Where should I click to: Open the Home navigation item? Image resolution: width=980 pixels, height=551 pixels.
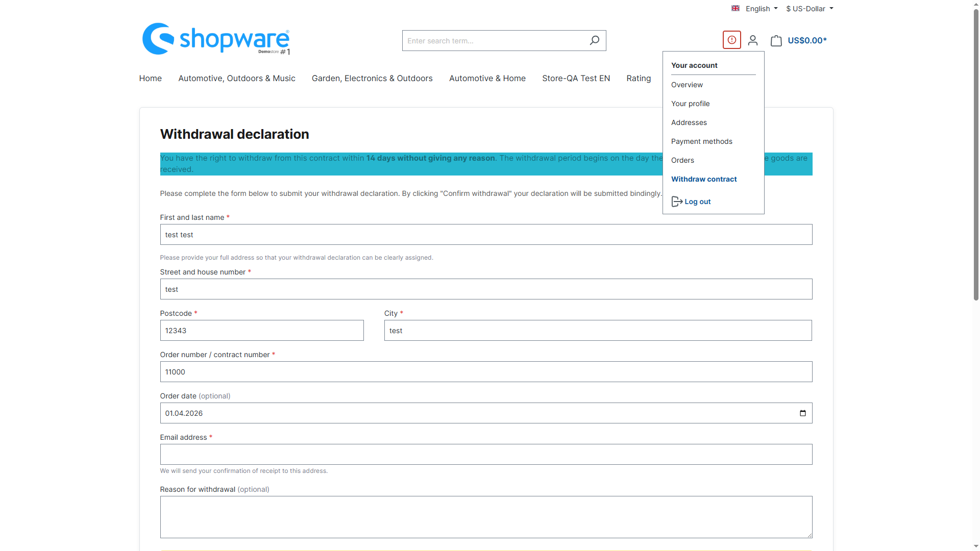click(150, 78)
